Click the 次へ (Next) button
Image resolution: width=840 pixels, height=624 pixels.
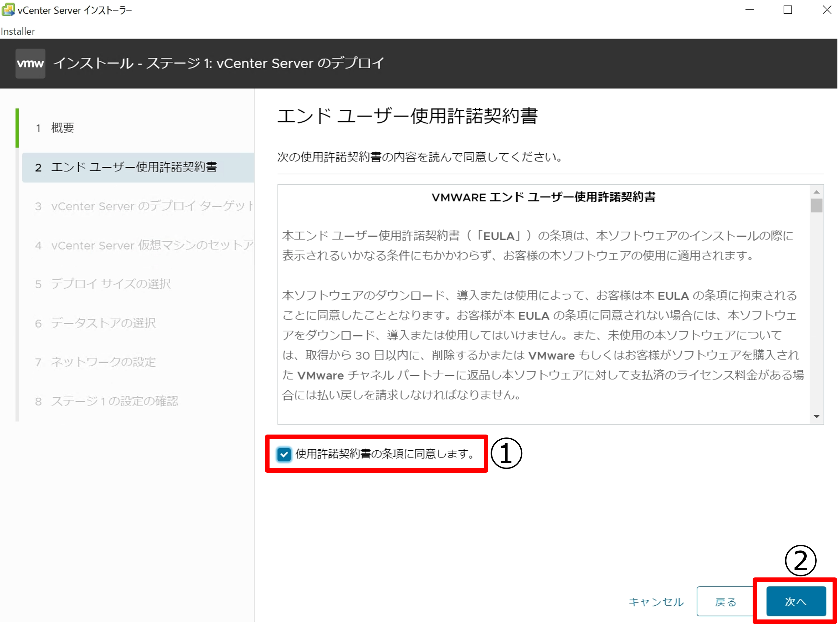tap(796, 601)
